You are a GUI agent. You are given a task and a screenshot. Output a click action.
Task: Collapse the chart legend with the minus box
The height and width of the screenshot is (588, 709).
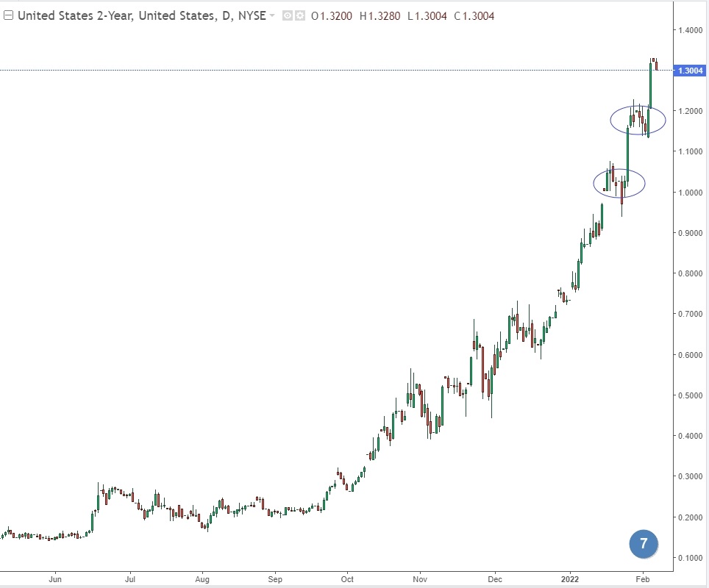click(7, 15)
